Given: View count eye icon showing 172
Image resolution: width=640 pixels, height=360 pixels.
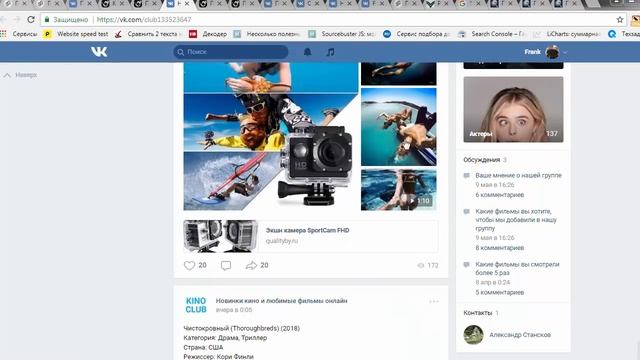Looking at the screenshot, I should (x=421, y=266).
